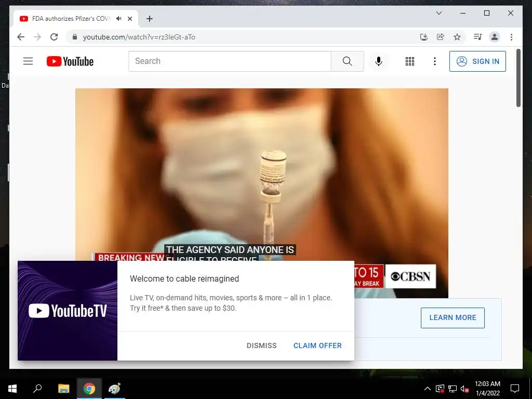The image size is (532, 399).
Task: Expand Chrome tab search chevron
Action: 438,13
